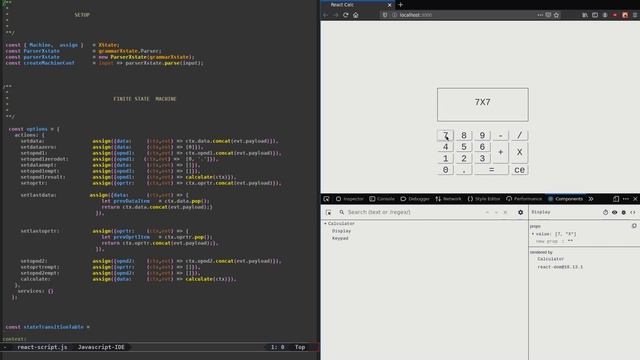The width and height of the screenshot is (640, 360).
Task: Click the calculator X multiply key
Action: tap(519, 152)
